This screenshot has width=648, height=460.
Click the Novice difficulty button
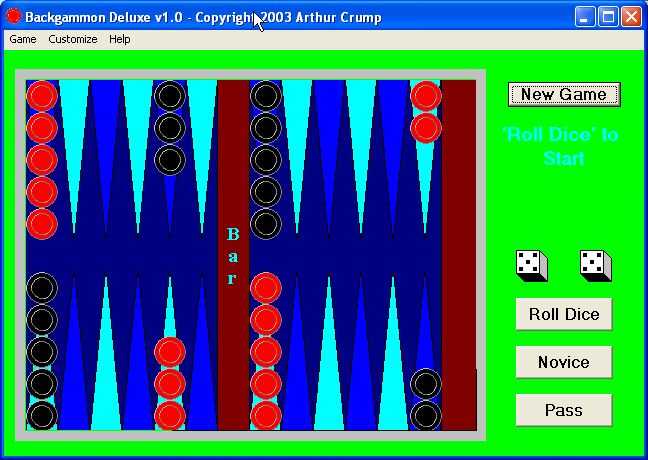tap(564, 362)
